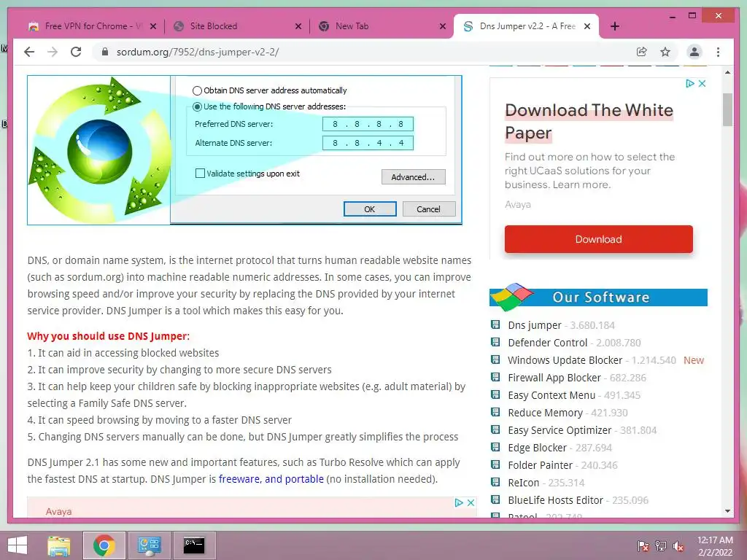Open the Defender Control link
Viewport: 747px width, 560px height.
tap(547, 343)
